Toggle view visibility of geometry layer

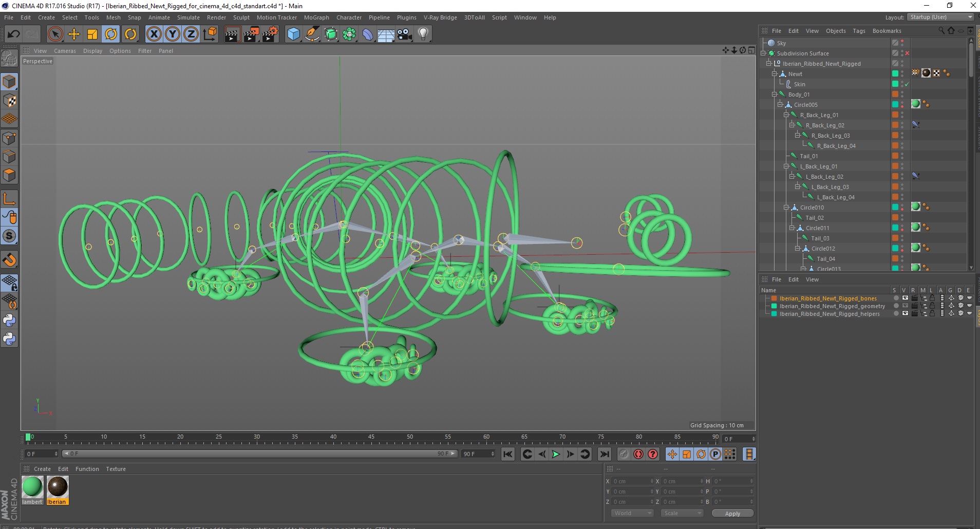905,306
